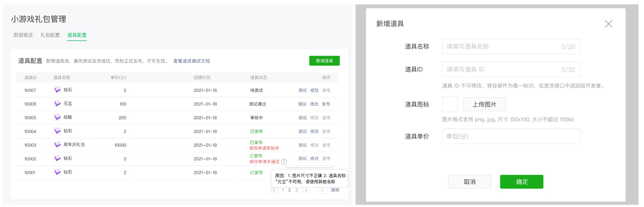Go to previous page with left arrow
The image size is (644, 207).
[274, 190]
